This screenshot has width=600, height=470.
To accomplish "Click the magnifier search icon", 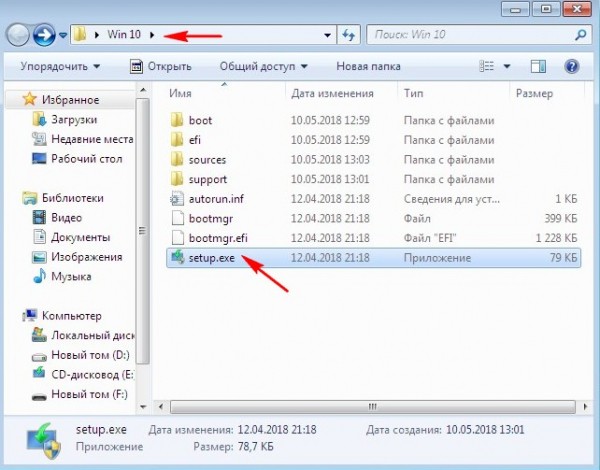I will tap(581, 35).
